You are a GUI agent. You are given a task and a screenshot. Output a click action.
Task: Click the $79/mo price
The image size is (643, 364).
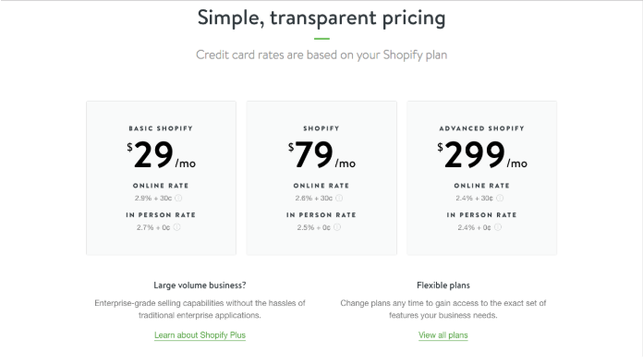coord(321,154)
